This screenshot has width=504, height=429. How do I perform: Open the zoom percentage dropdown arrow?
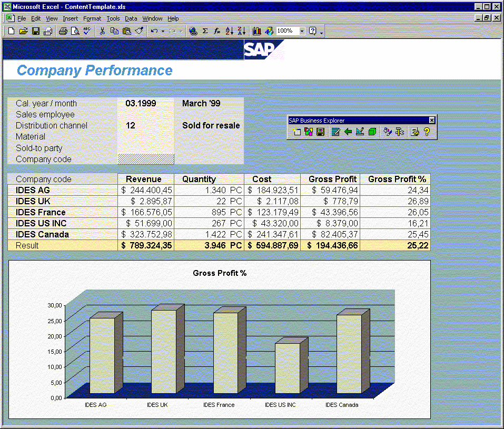tap(302, 31)
